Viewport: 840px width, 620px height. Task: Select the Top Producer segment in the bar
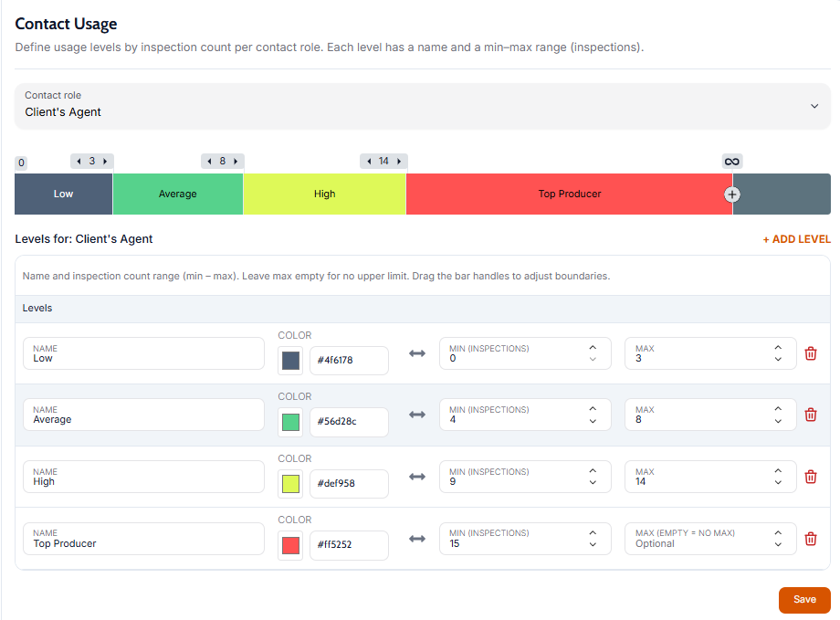click(x=569, y=194)
